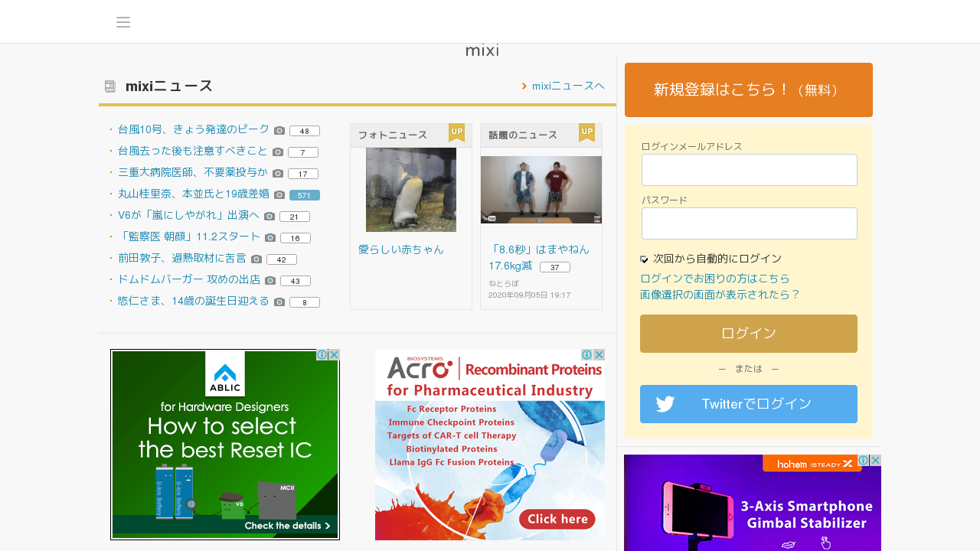Image resolution: width=980 pixels, height=551 pixels.
Task: Click Twitterでログイン button
Action: point(749,404)
